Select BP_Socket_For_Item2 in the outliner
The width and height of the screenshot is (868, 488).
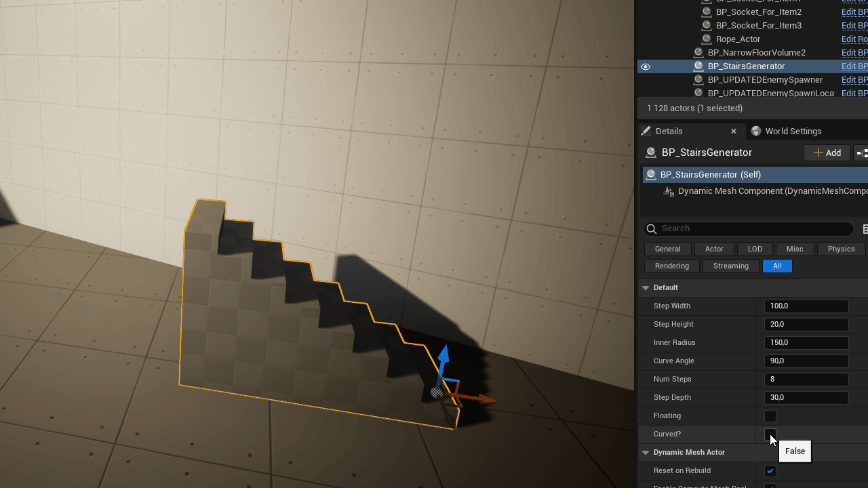(759, 12)
